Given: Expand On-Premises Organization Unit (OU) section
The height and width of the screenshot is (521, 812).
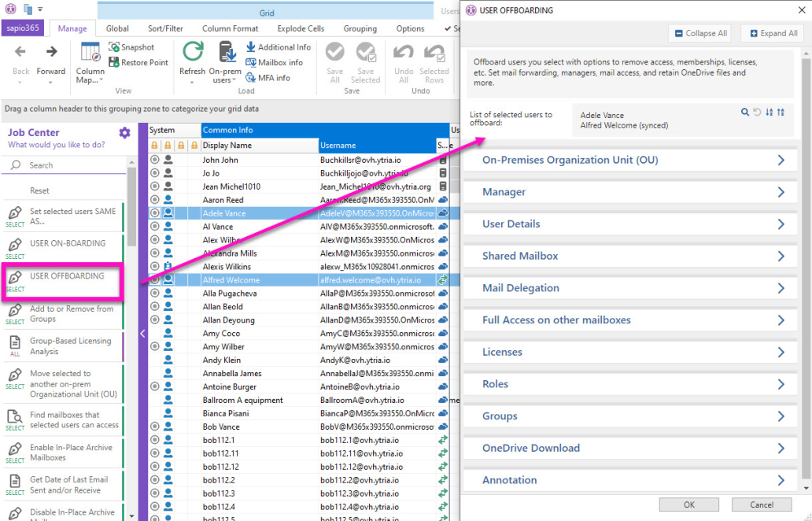Looking at the screenshot, I should (x=630, y=160).
